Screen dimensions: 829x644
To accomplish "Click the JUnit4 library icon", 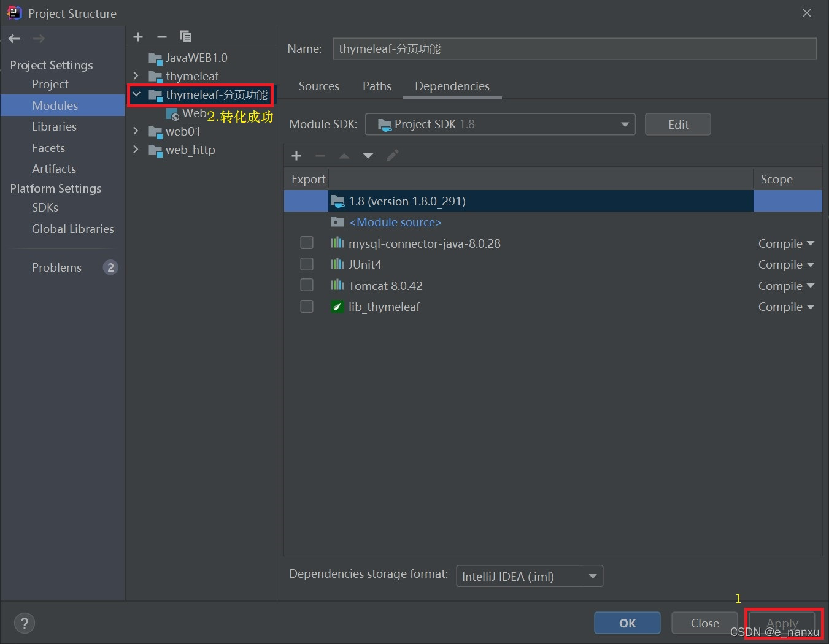I will pyautogui.click(x=337, y=264).
